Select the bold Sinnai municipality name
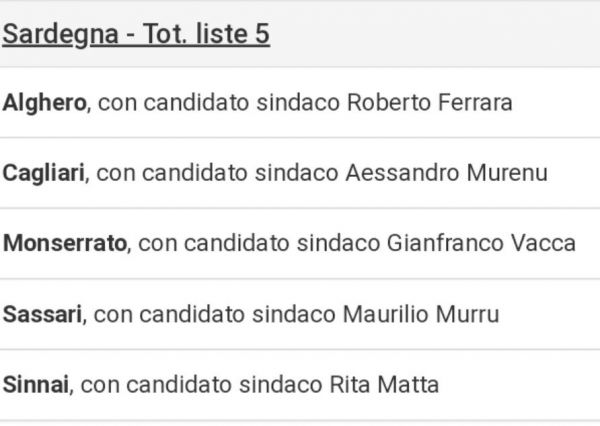600x426 pixels. click(x=36, y=384)
